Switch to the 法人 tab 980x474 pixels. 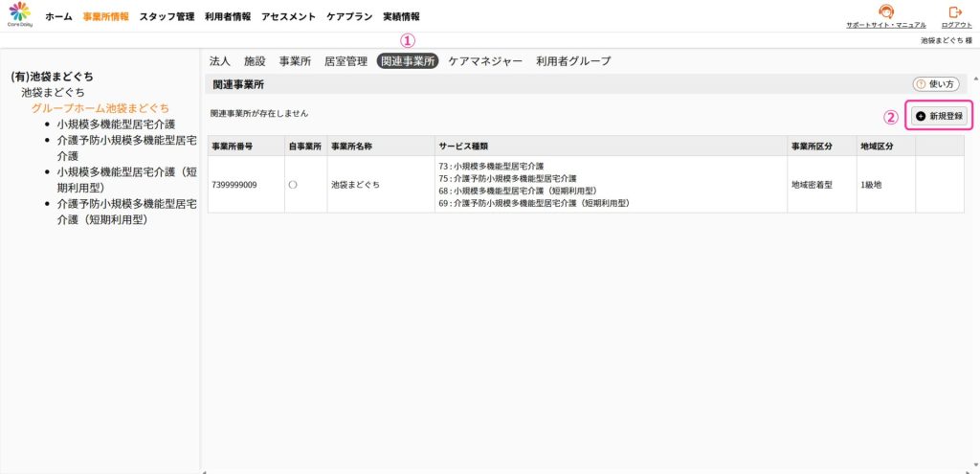[x=219, y=61]
